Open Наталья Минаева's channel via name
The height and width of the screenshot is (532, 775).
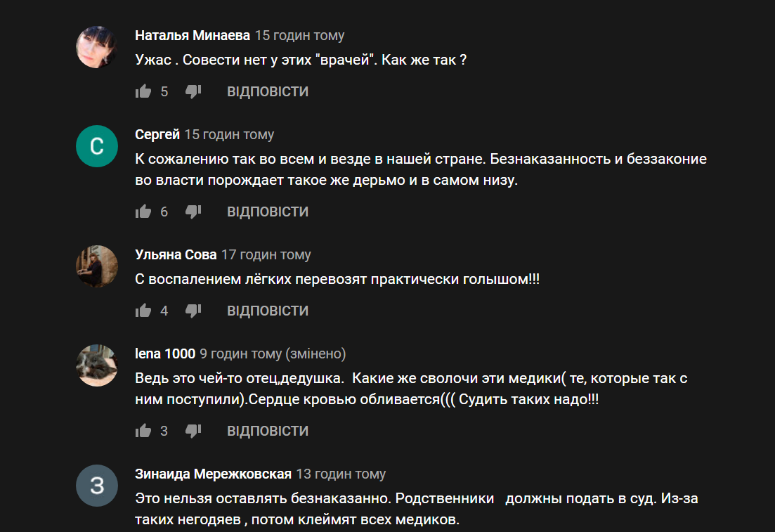pyautogui.click(x=193, y=36)
